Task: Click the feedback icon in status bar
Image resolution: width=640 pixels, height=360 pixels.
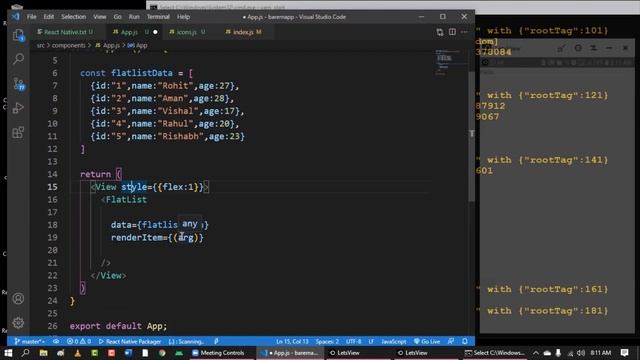Action: 451,341
